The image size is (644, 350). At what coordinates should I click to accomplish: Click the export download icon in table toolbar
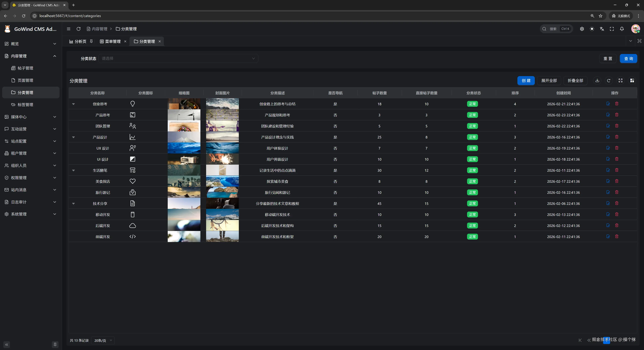click(597, 80)
